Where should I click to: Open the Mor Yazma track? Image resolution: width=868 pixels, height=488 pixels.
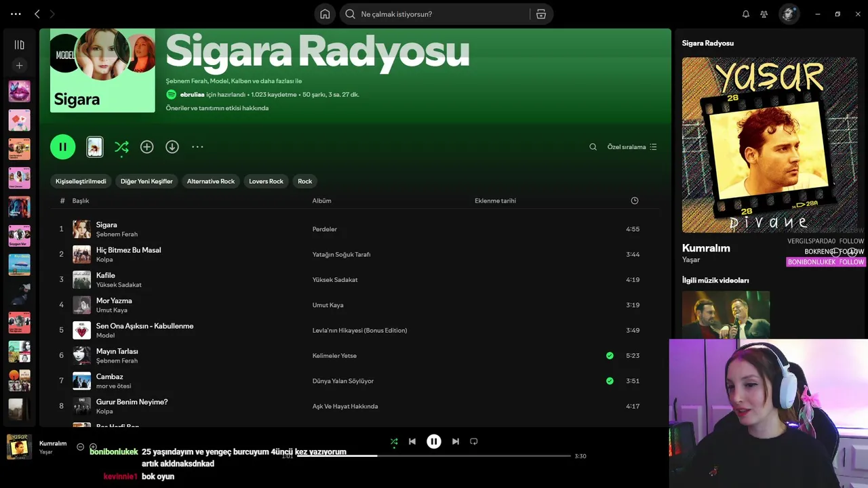point(114,300)
